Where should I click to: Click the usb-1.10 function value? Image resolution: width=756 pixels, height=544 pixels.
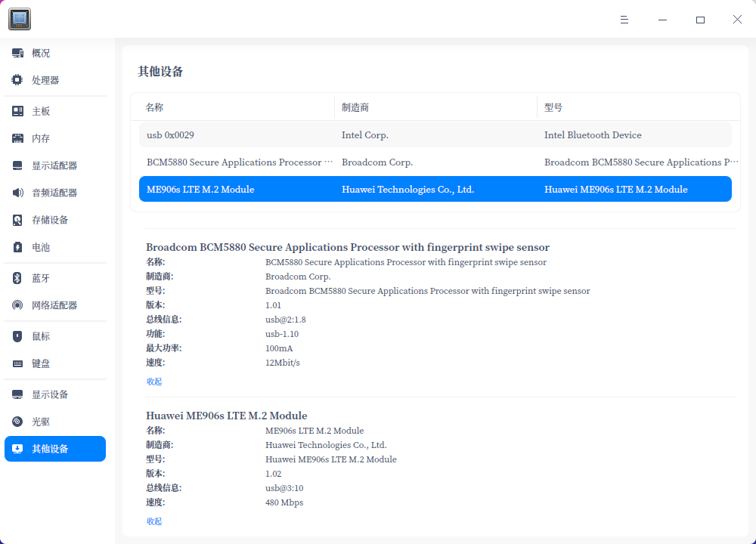point(282,333)
